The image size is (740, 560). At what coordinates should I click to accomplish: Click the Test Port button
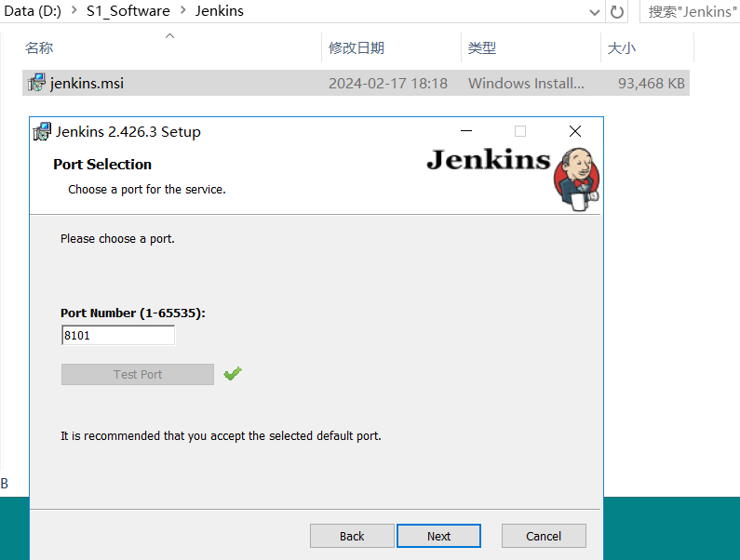pyautogui.click(x=138, y=374)
